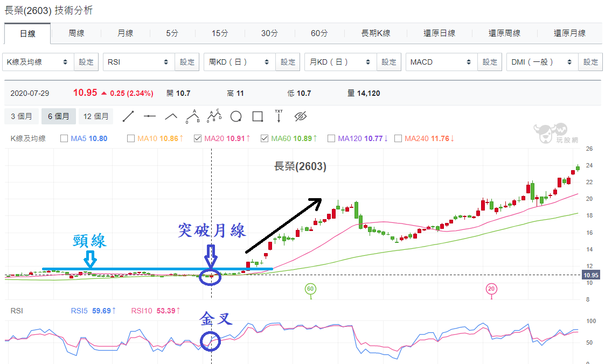
Task: Select the angle polyline tool
Action: (171, 116)
